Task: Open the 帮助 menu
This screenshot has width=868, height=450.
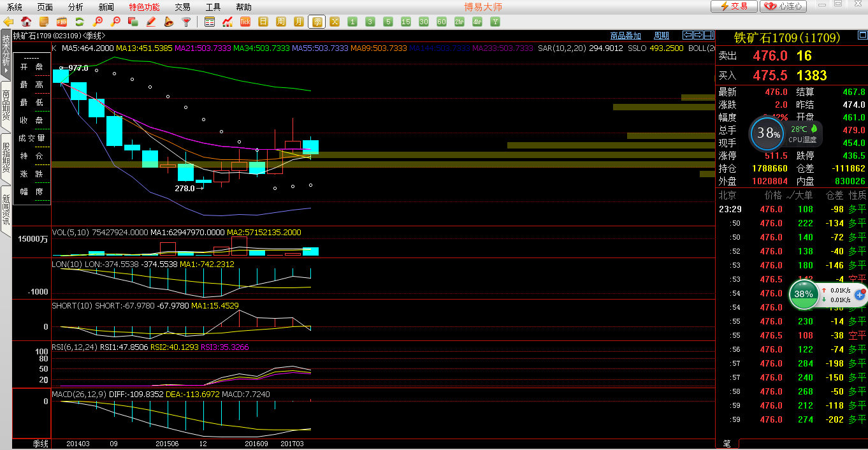Action: point(244,7)
